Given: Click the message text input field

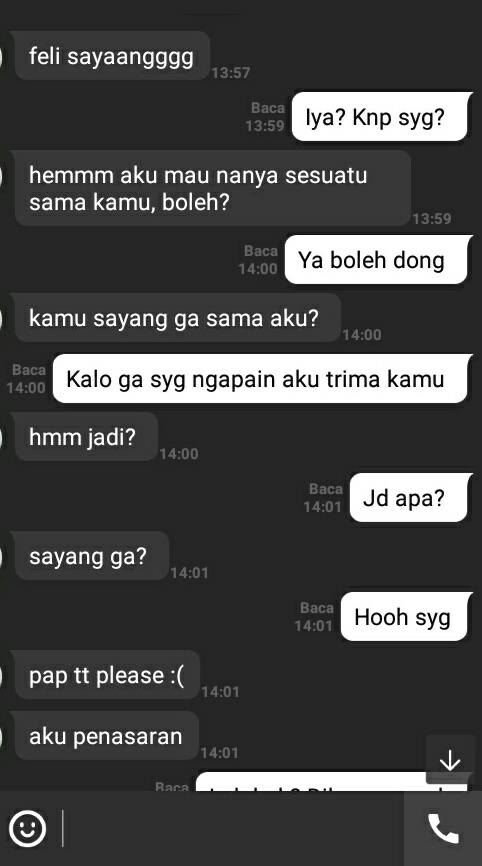Looking at the screenshot, I should pos(232,828).
